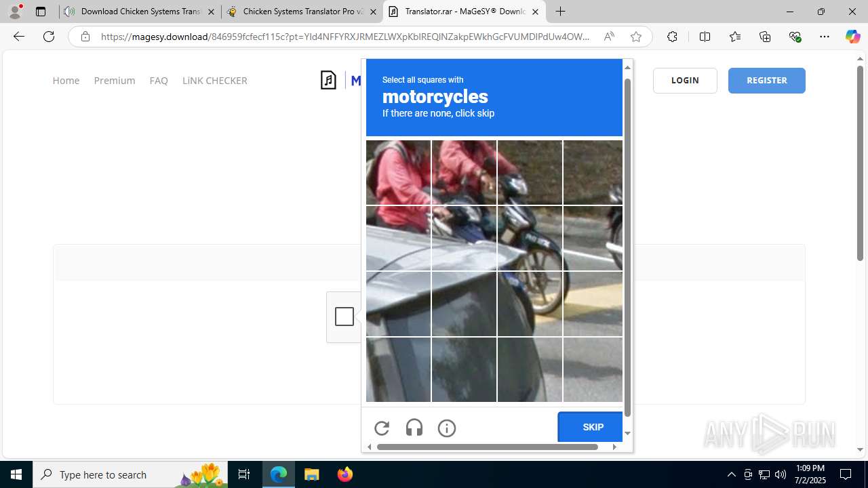Open a new browser tab

tap(560, 12)
